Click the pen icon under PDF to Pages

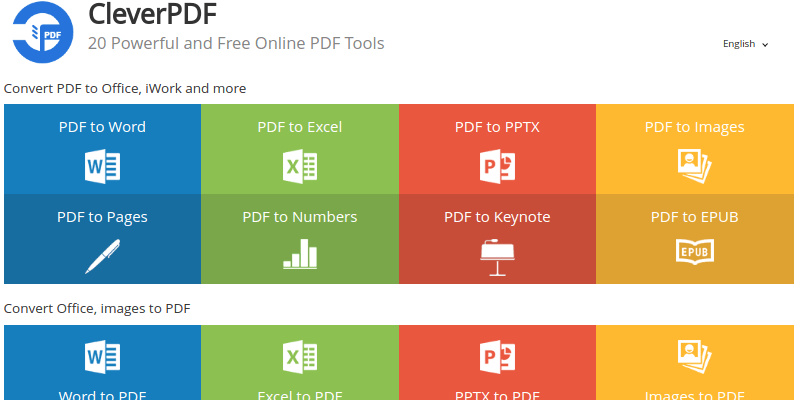(102, 256)
